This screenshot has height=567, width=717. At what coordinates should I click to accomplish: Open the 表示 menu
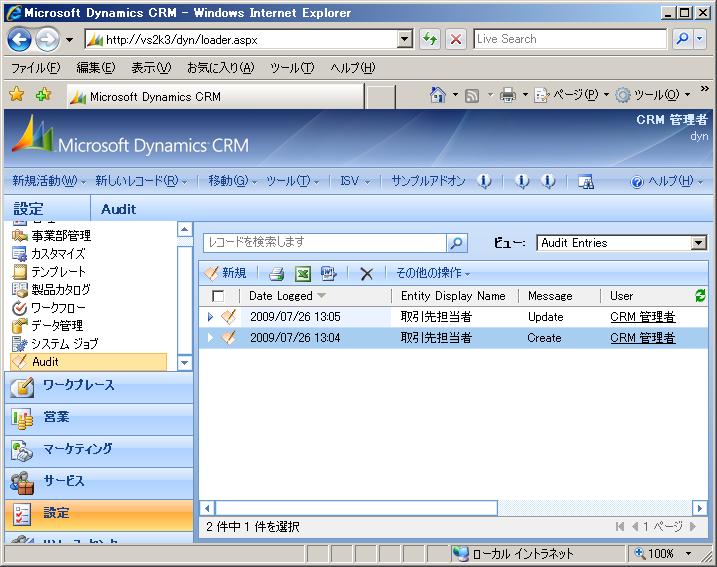pyautogui.click(x=151, y=68)
